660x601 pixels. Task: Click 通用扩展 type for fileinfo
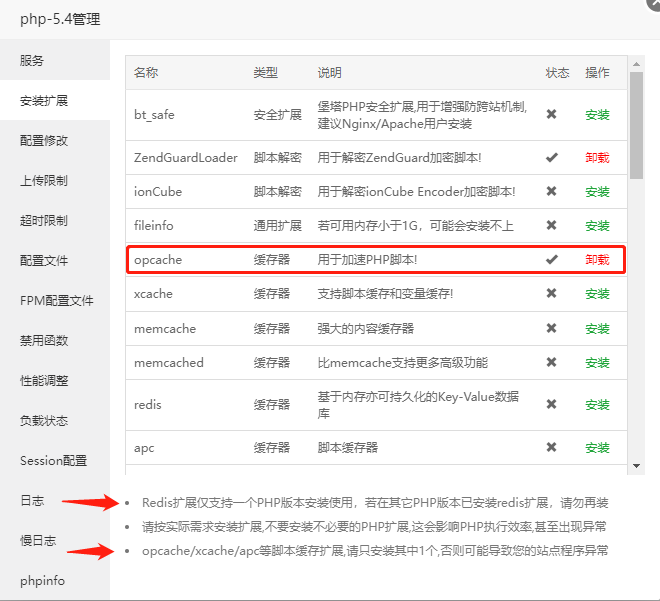[277, 226]
